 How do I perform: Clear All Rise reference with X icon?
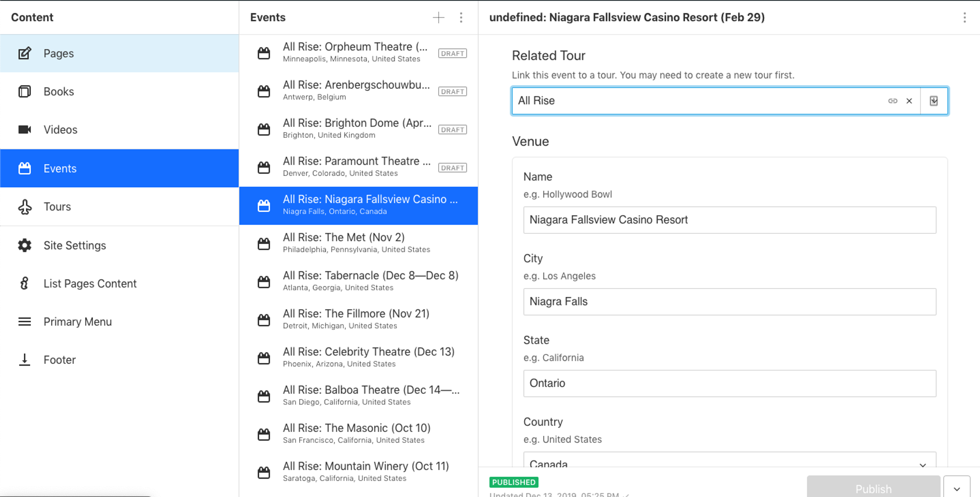pyautogui.click(x=909, y=101)
